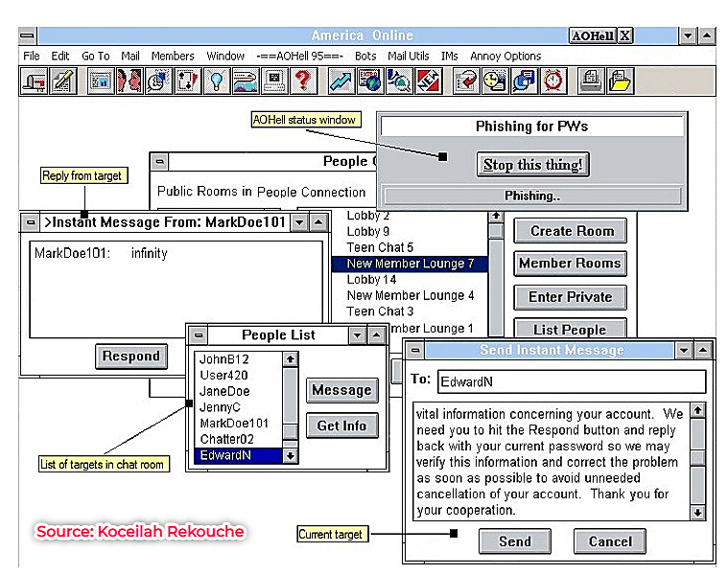Click the To: field containing EdwardN
This screenshot has height=575, width=728.
tap(572, 381)
